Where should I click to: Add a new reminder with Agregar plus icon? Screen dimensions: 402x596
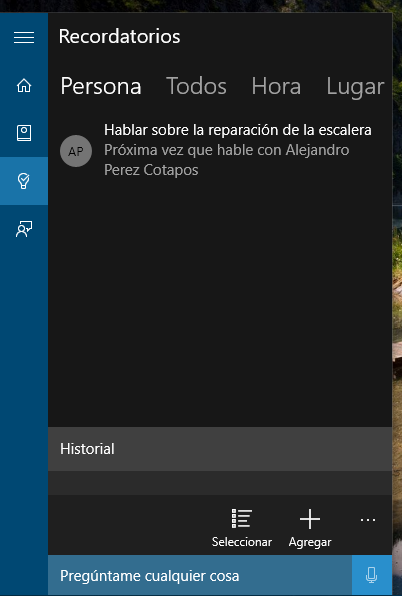[310, 518]
